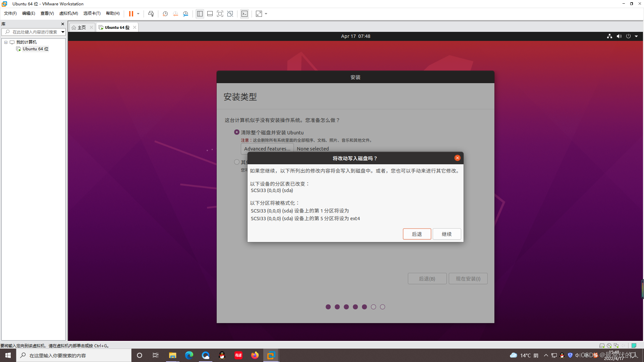The image size is (644, 362).
Task: Click the 14°C weather widget
Action: tap(524, 355)
